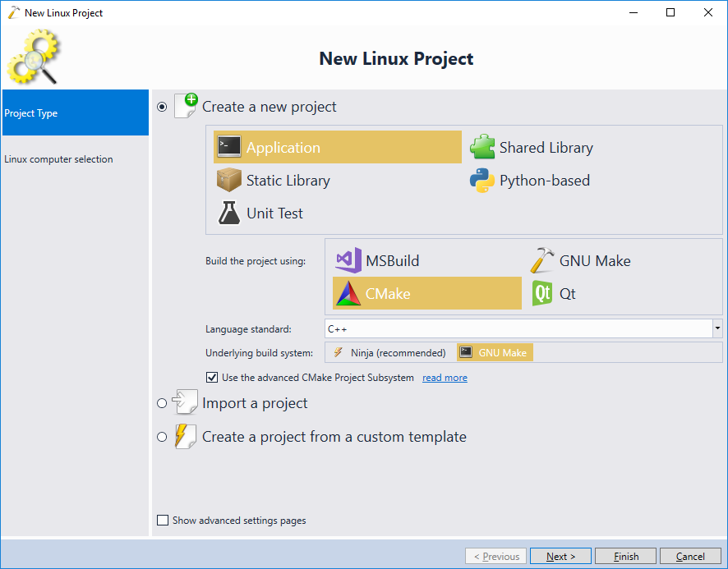Click the Underlying build system label
The image size is (728, 569).
[x=259, y=353]
